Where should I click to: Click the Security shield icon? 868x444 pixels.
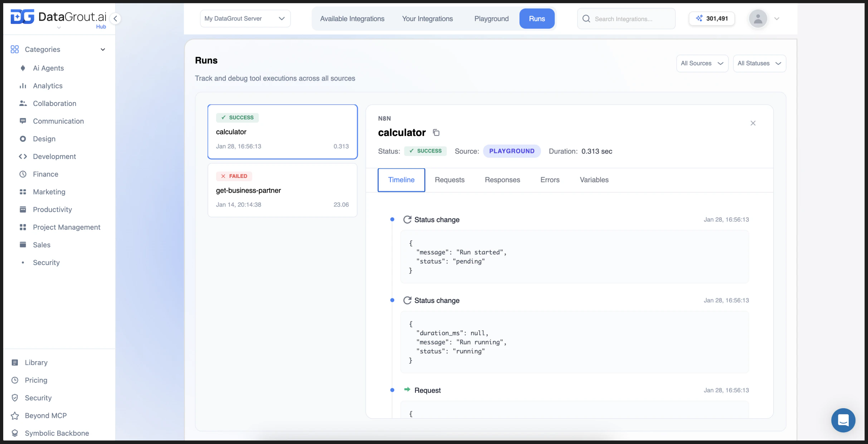click(x=15, y=398)
